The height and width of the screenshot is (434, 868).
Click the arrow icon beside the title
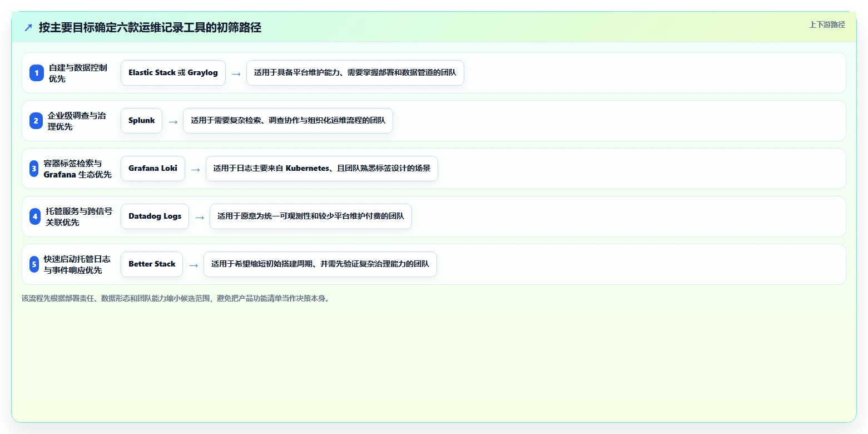[28, 27]
